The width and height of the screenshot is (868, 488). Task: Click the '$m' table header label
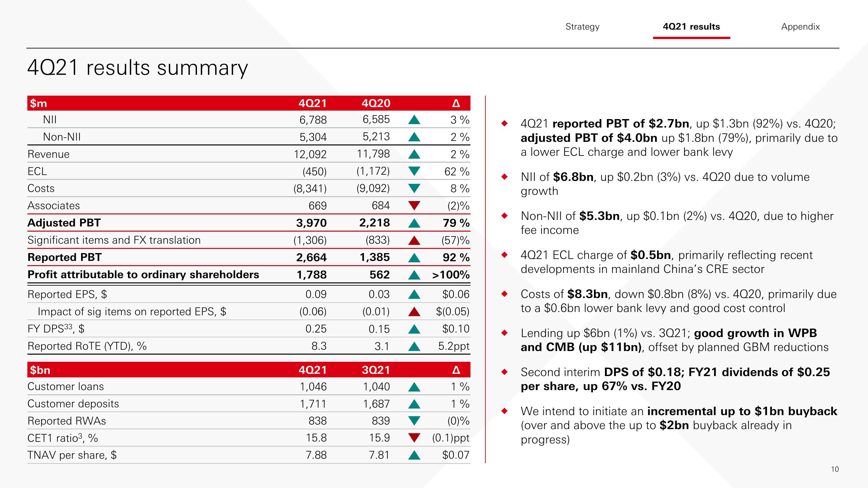[38, 103]
